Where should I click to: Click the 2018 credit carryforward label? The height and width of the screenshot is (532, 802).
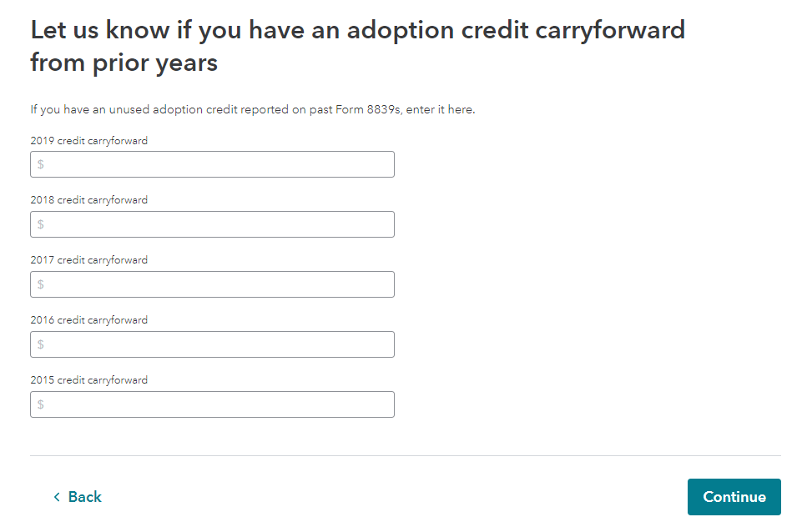(88, 200)
